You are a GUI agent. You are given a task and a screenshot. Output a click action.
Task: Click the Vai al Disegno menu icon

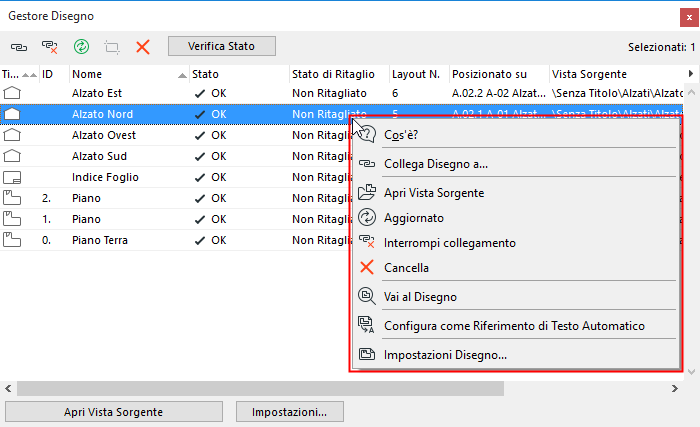click(366, 295)
